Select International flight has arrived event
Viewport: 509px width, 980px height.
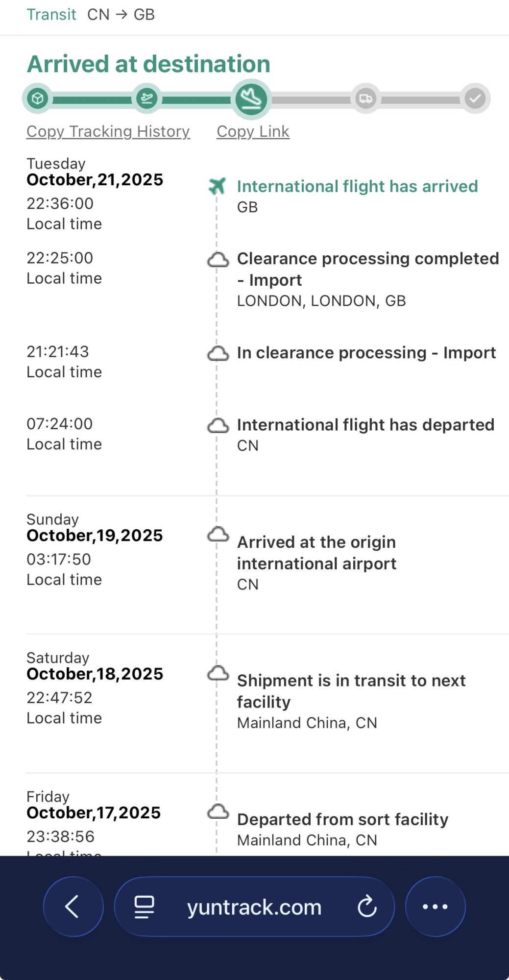[357, 187]
